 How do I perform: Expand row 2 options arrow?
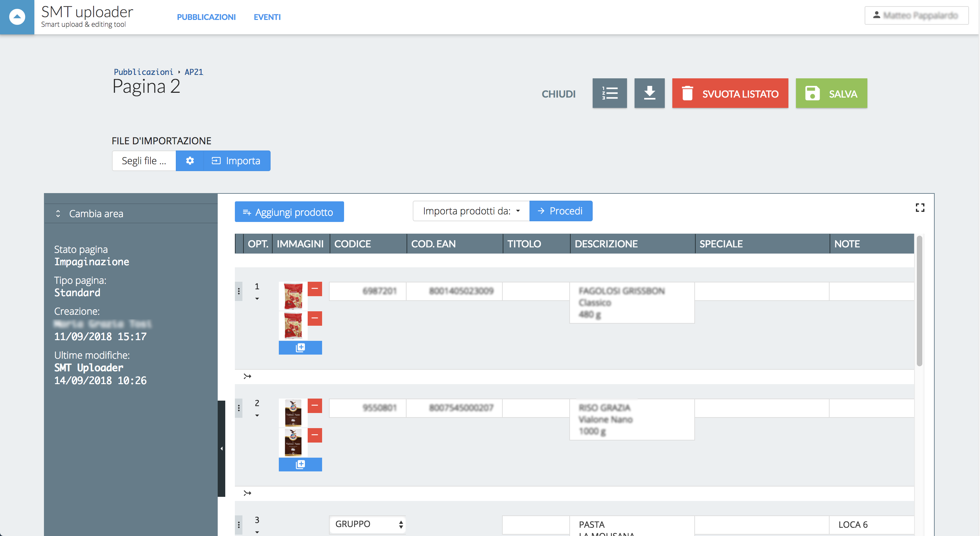(257, 416)
